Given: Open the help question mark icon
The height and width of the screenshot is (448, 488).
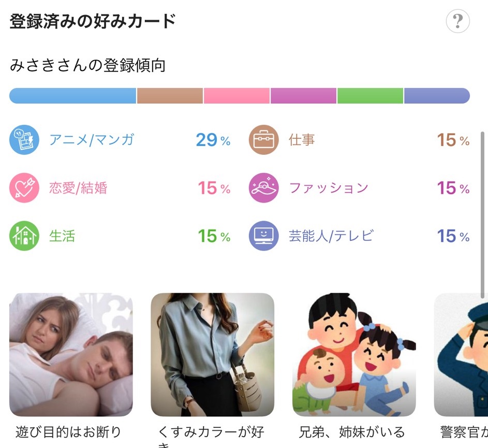Looking at the screenshot, I should (457, 22).
